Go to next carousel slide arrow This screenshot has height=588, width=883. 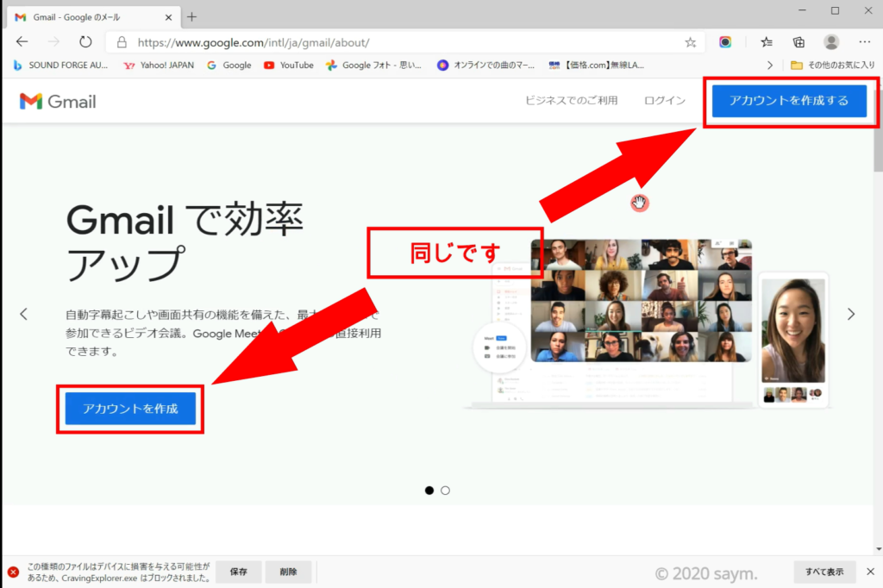point(851,314)
